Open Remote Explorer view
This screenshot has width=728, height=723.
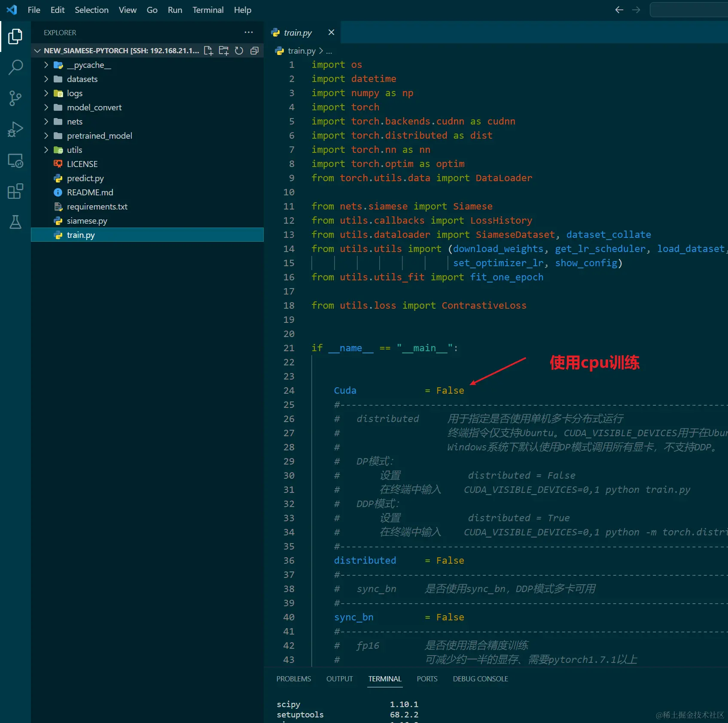click(x=15, y=161)
